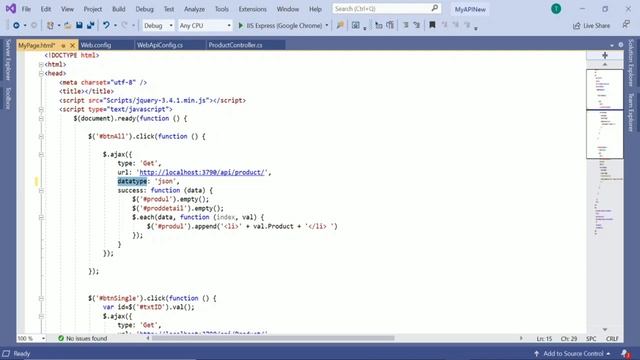The image size is (640, 360).
Task: Click the search magnifier icon
Action: point(435,8)
